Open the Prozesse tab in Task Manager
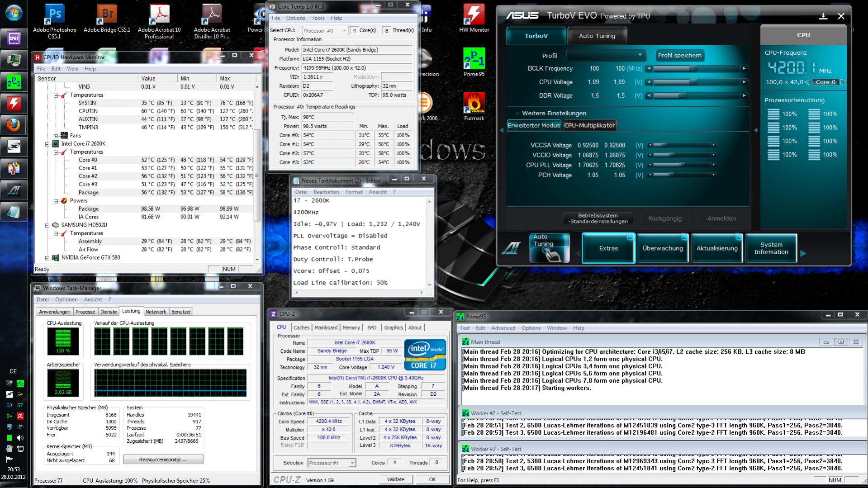868x488 pixels. [x=85, y=312]
